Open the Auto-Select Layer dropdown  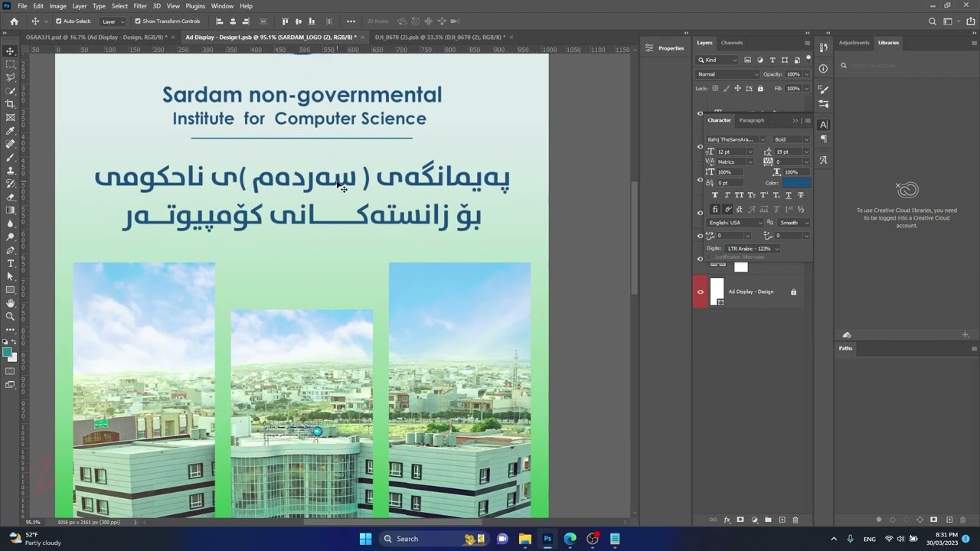click(x=113, y=21)
